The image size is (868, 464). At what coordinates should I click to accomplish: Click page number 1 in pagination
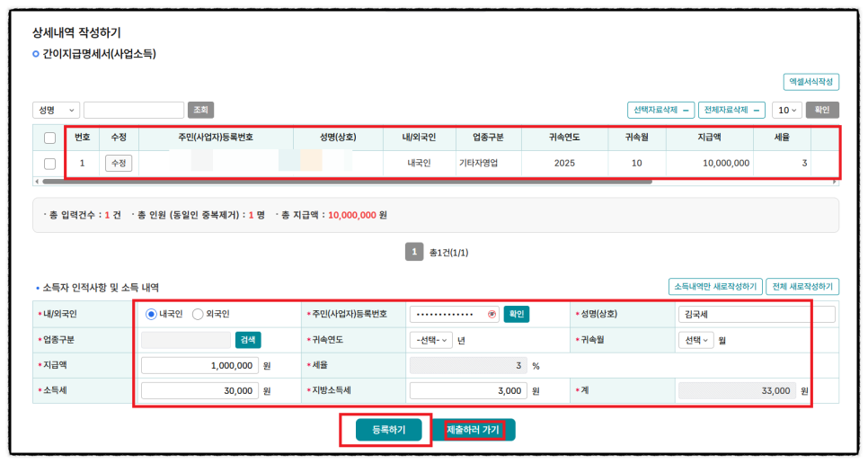click(414, 252)
